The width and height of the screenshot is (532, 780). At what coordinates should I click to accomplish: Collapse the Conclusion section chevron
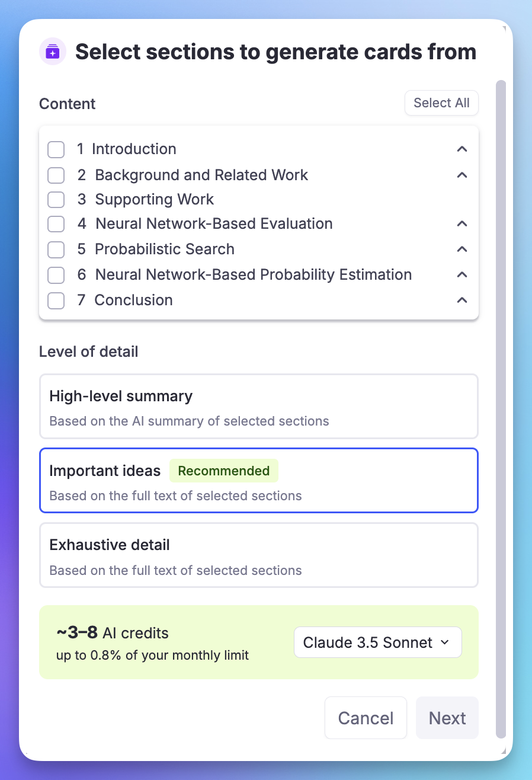coord(462,300)
